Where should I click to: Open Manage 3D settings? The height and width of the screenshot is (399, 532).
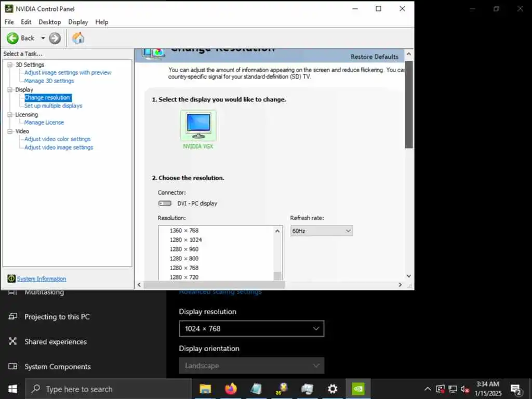[49, 81]
